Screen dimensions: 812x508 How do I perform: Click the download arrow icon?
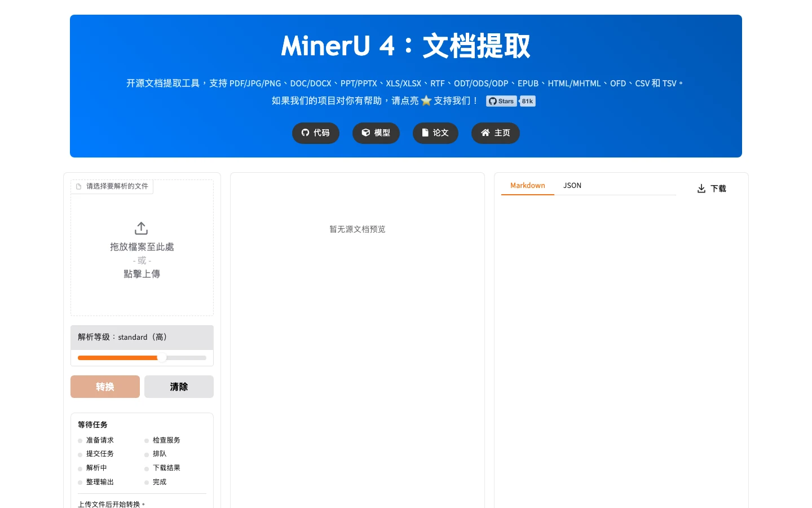[x=701, y=189]
